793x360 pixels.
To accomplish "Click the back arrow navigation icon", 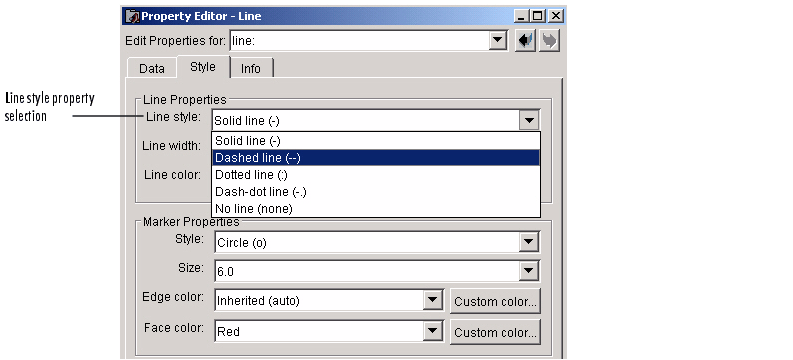I will click(525, 40).
